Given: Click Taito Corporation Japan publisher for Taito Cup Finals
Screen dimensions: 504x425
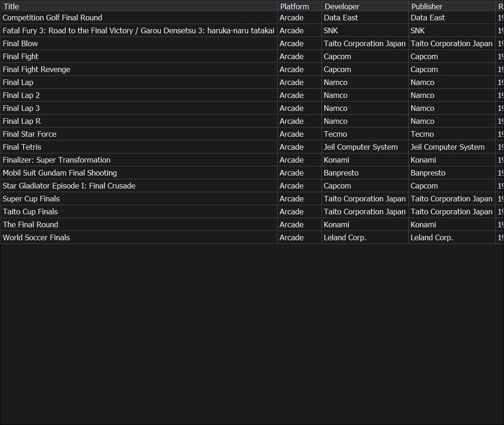Looking at the screenshot, I should pyautogui.click(x=451, y=212).
